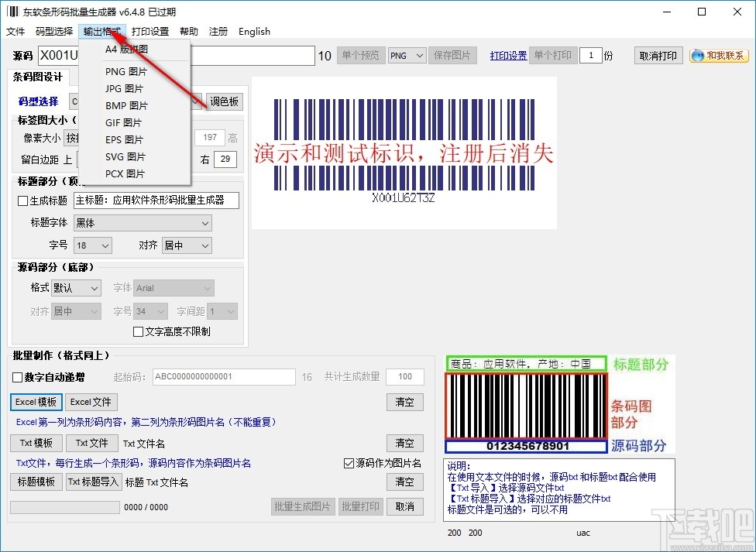Click the 批量打印 button

coord(361,506)
